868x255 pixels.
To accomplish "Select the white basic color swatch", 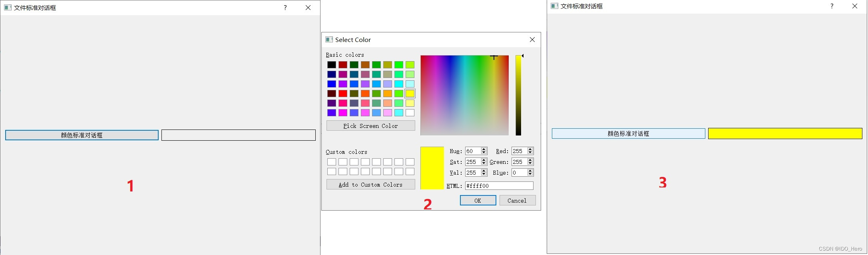I will pyautogui.click(x=410, y=113).
